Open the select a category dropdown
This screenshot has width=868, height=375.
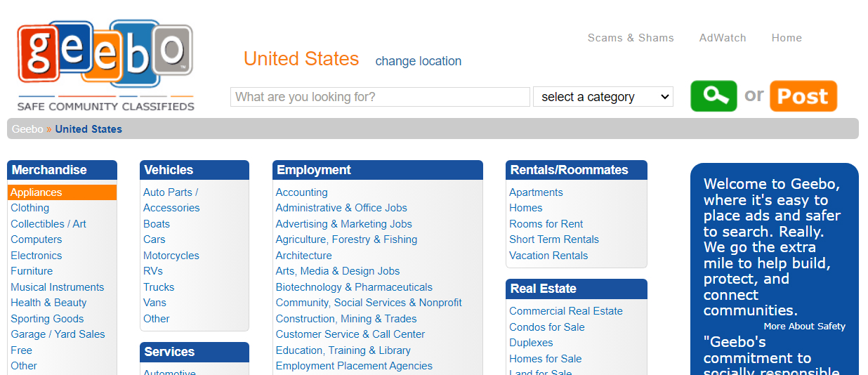603,97
